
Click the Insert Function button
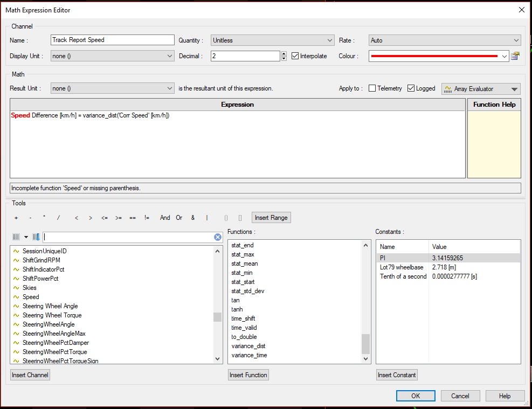click(x=248, y=375)
